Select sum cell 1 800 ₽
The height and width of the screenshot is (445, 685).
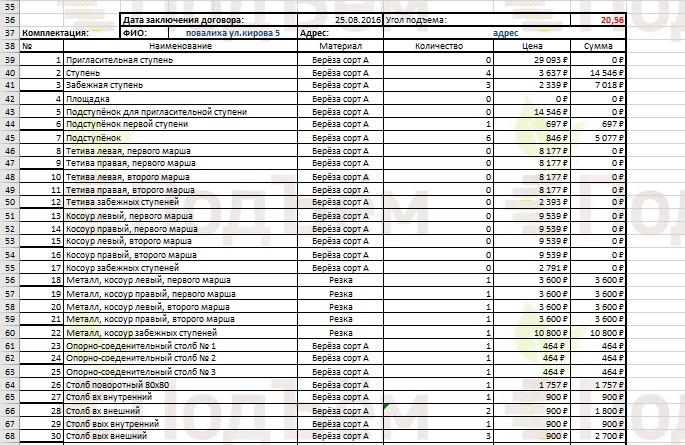[598, 411]
